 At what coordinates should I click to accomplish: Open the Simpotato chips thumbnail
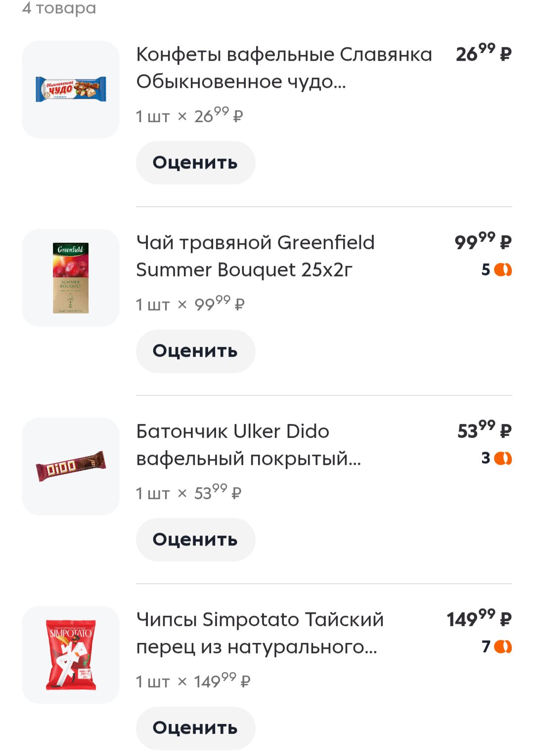(71, 655)
